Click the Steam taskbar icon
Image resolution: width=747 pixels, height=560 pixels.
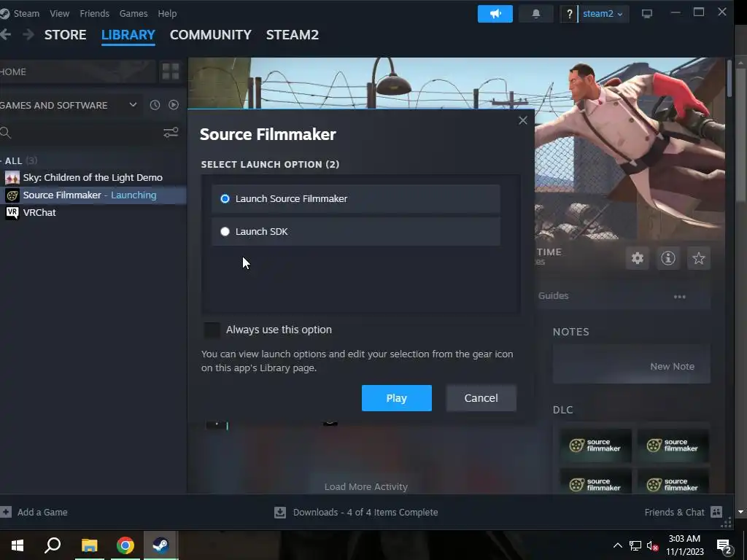(160, 545)
